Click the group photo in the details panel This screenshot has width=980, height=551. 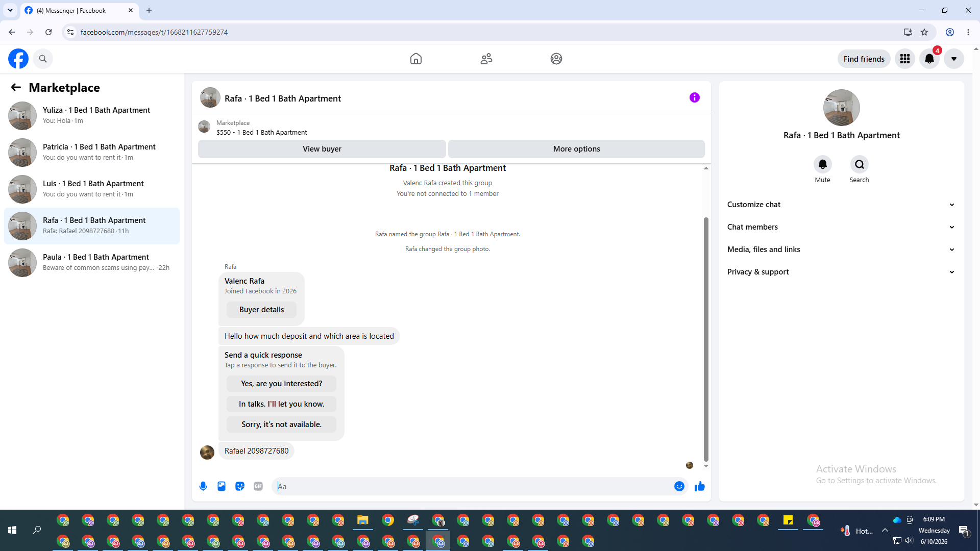pyautogui.click(x=842, y=108)
